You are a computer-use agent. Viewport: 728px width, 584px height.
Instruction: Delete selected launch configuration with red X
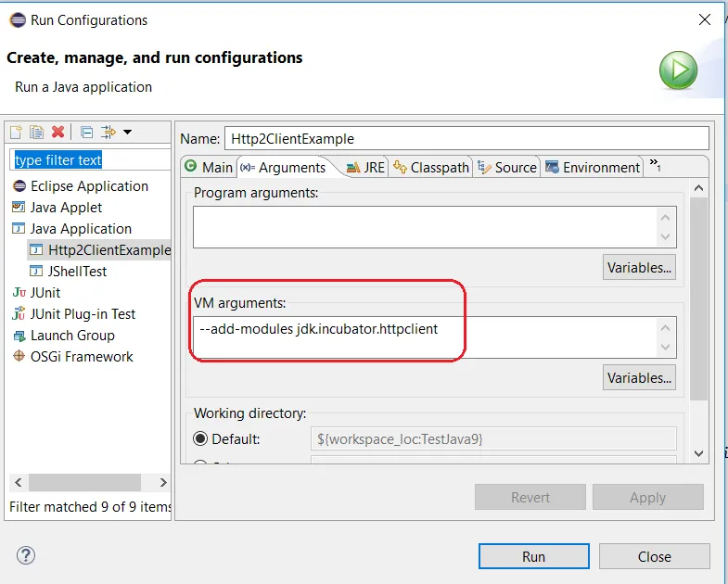click(58, 133)
